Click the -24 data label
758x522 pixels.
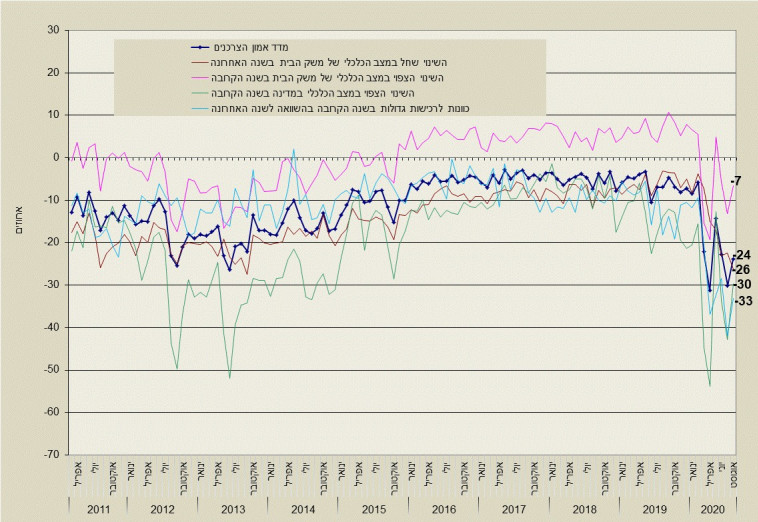point(742,255)
